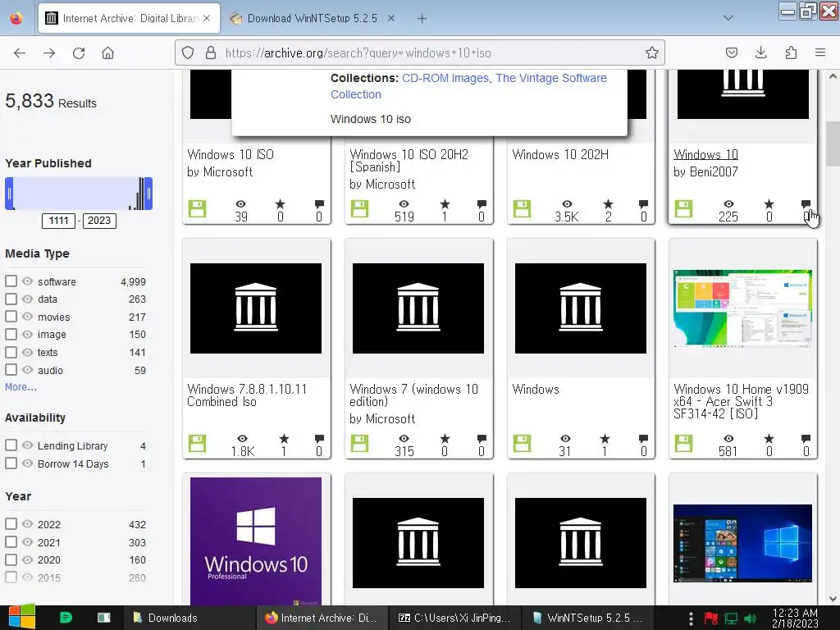Screen dimensions: 840x630
Task: Expand More media types link
Action: click(x=21, y=387)
